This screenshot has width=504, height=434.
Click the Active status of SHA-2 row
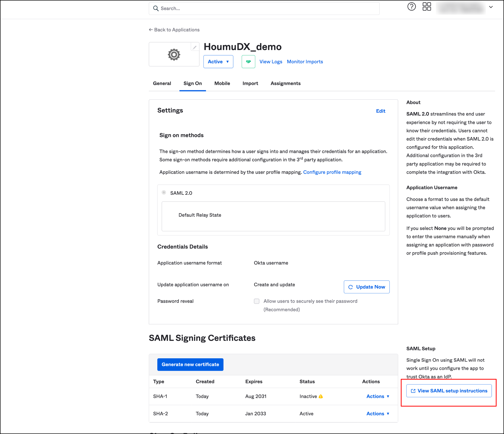(x=306, y=414)
